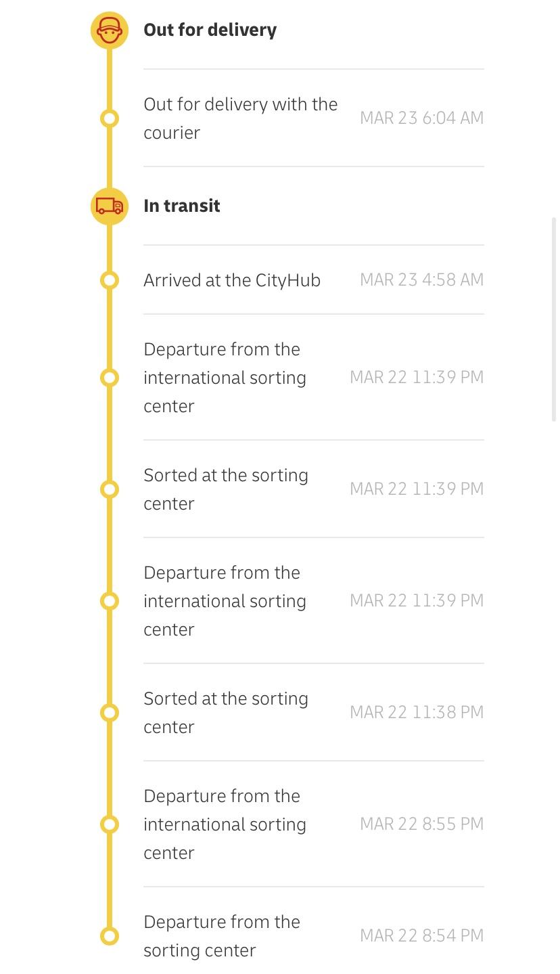Tap the red truck In transit icon
Screen dimensions: 560x974
(x=110, y=206)
